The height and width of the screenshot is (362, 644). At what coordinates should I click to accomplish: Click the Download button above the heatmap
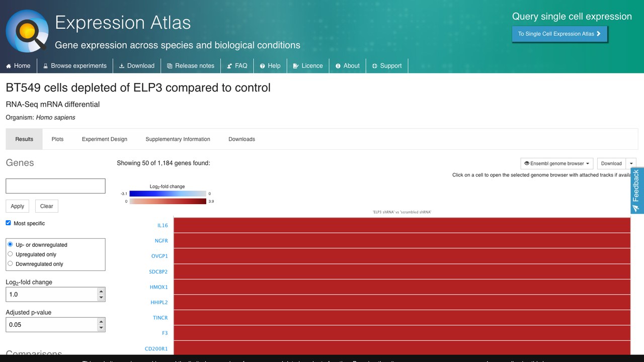[x=611, y=163]
